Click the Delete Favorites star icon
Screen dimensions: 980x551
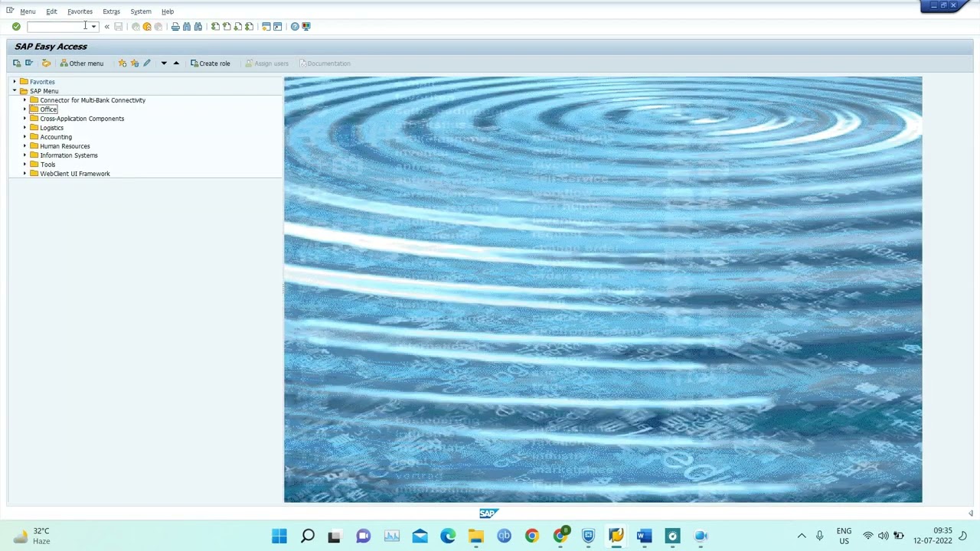pyautogui.click(x=135, y=64)
